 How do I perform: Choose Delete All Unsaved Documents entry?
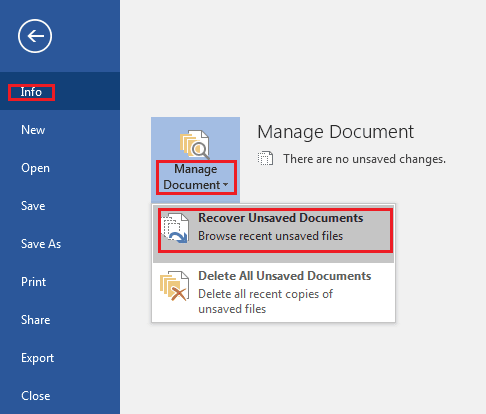(x=273, y=292)
